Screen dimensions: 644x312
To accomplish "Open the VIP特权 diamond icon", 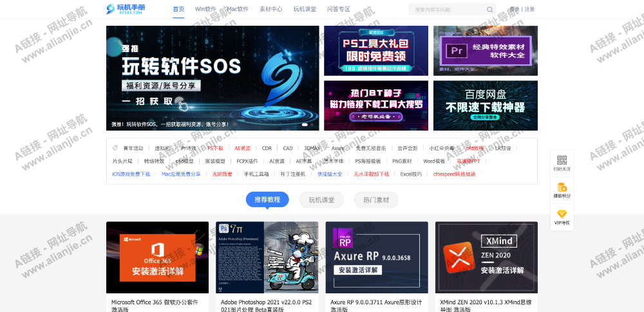I will pos(562,214).
